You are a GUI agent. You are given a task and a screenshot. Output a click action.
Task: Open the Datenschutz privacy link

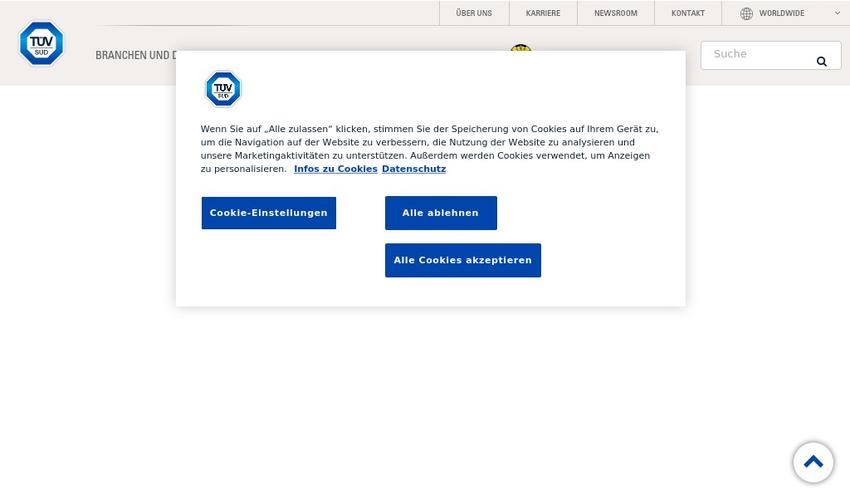pos(413,169)
